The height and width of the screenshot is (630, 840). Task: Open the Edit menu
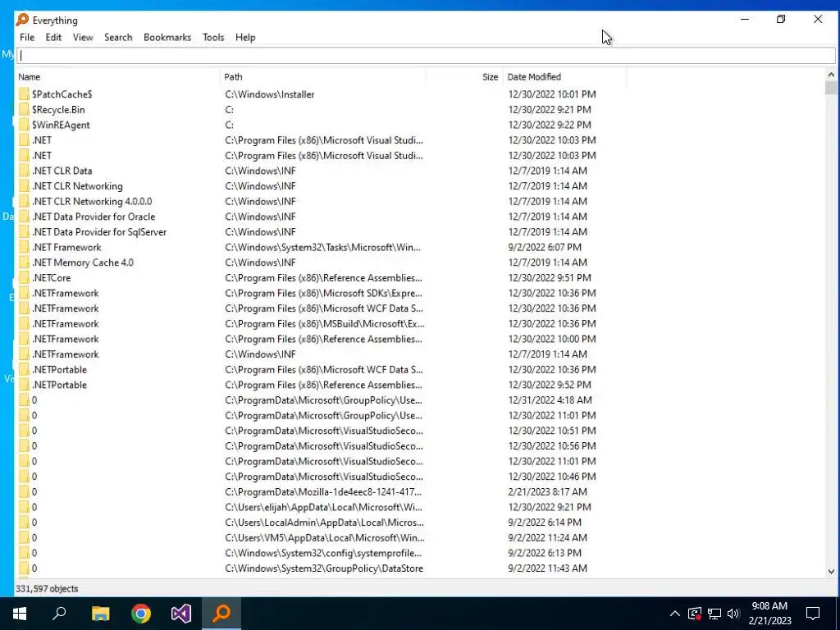click(53, 38)
